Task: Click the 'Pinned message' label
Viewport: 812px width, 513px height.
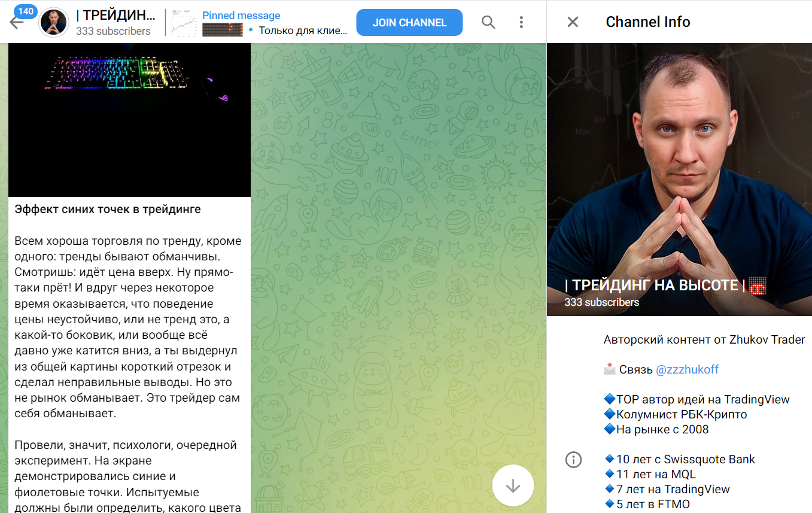Action: [x=241, y=16]
